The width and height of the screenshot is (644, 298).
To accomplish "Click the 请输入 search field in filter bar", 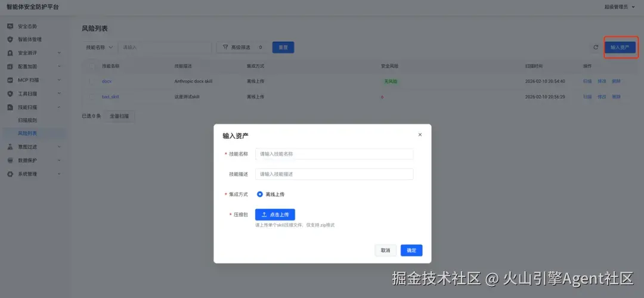I will [166, 47].
